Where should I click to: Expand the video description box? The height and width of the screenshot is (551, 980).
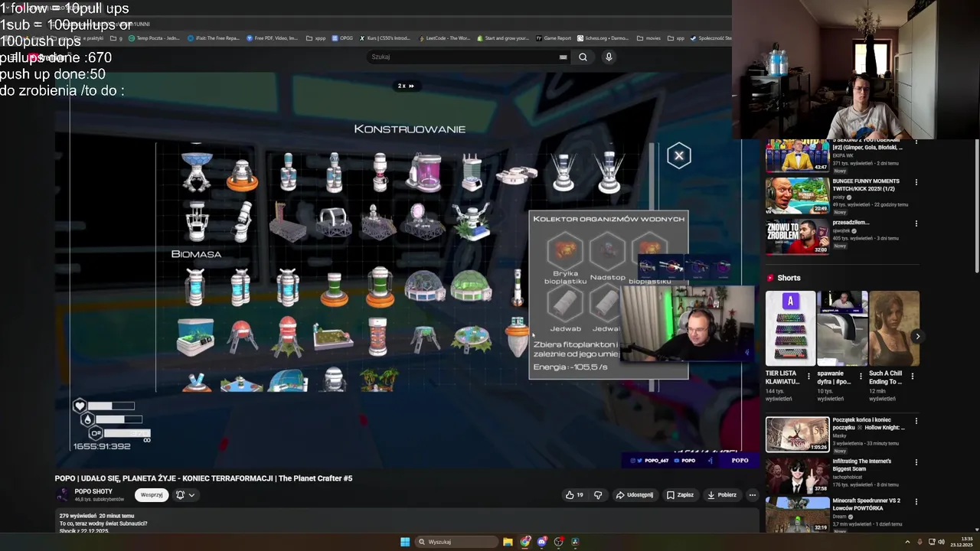pos(406,522)
